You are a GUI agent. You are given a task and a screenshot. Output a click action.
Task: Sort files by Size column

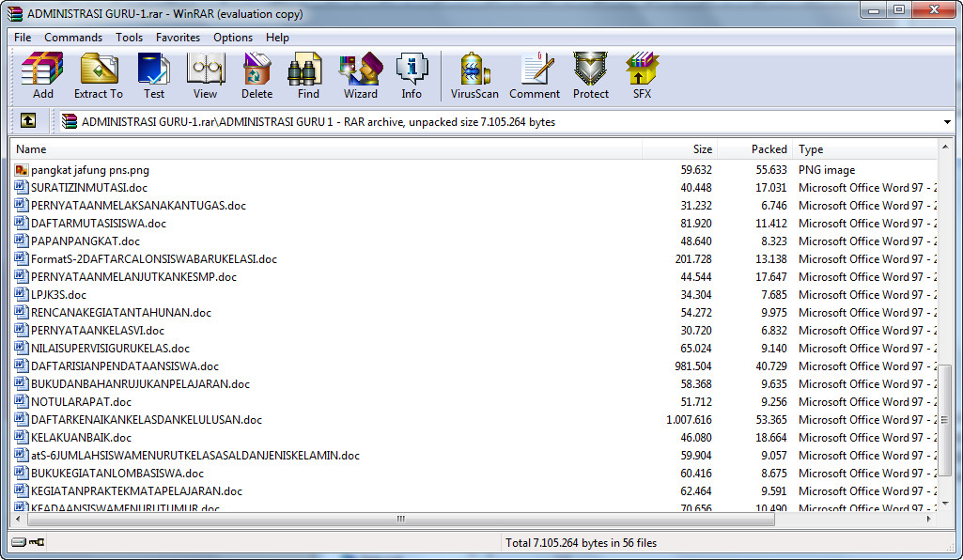(679, 149)
